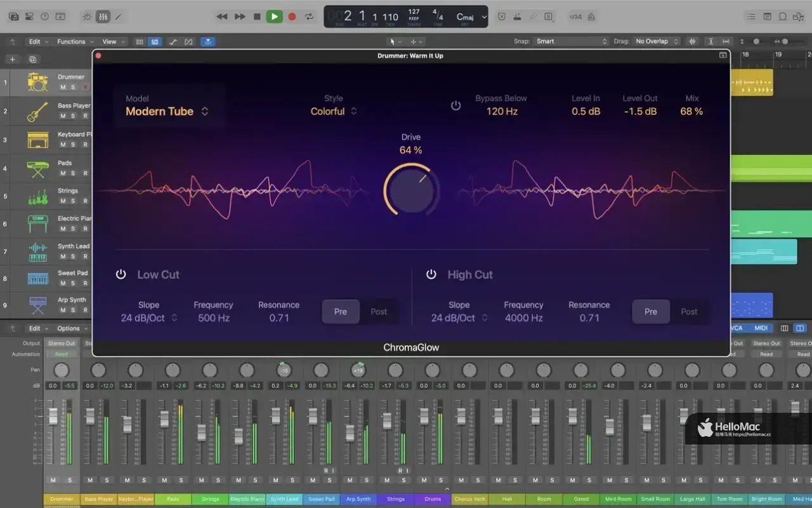
Task: Toggle ChromaGlow Bypass Below power button
Action: click(455, 105)
